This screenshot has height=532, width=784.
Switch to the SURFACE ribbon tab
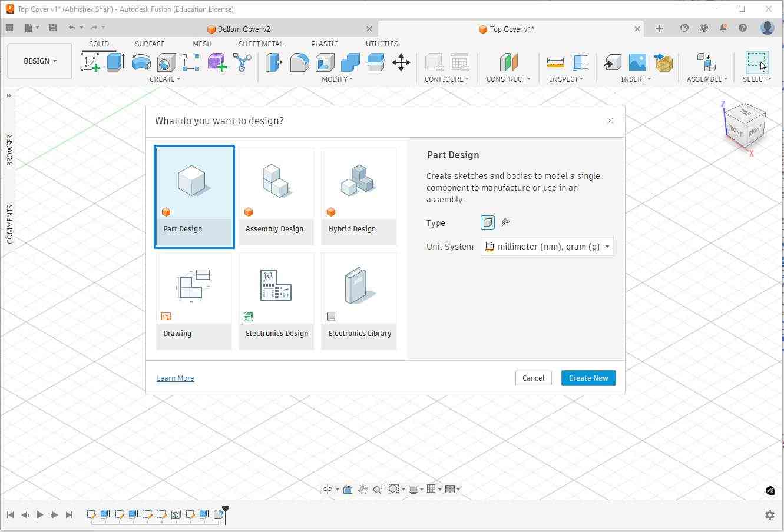pyautogui.click(x=150, y=44)
